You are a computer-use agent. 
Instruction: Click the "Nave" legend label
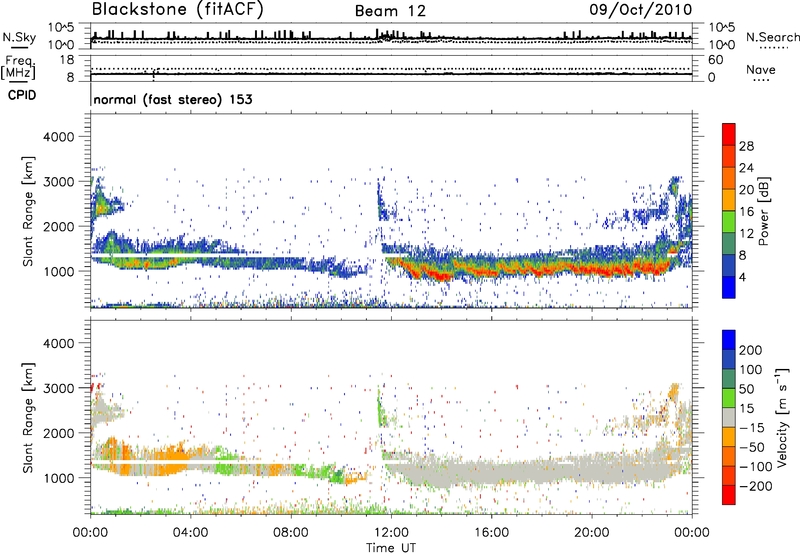pyautogui.click(x=761, y=69)
